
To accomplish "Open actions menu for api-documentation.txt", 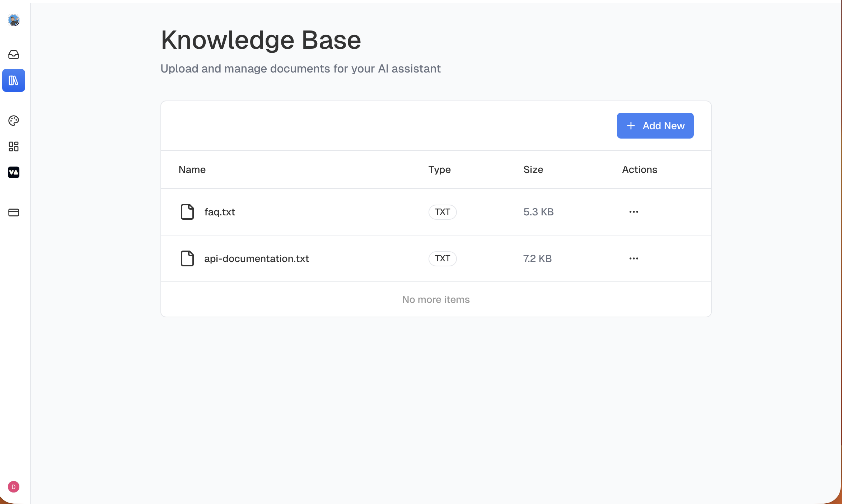I will tap(633, 258).
